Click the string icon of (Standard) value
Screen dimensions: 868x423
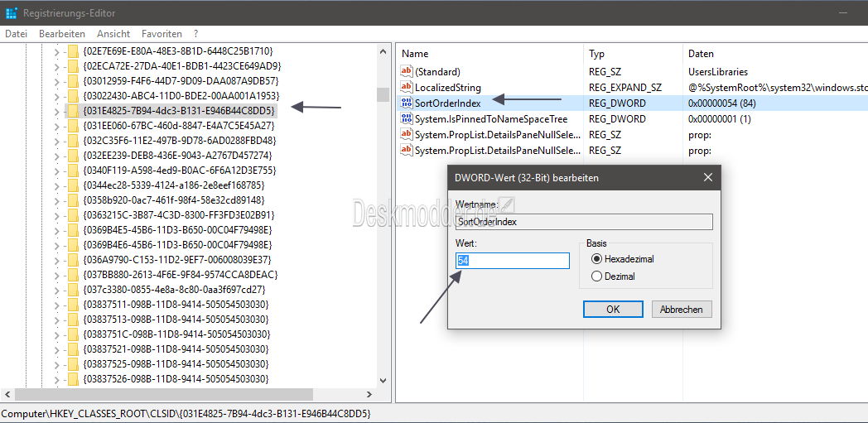[x=407, y=71]
